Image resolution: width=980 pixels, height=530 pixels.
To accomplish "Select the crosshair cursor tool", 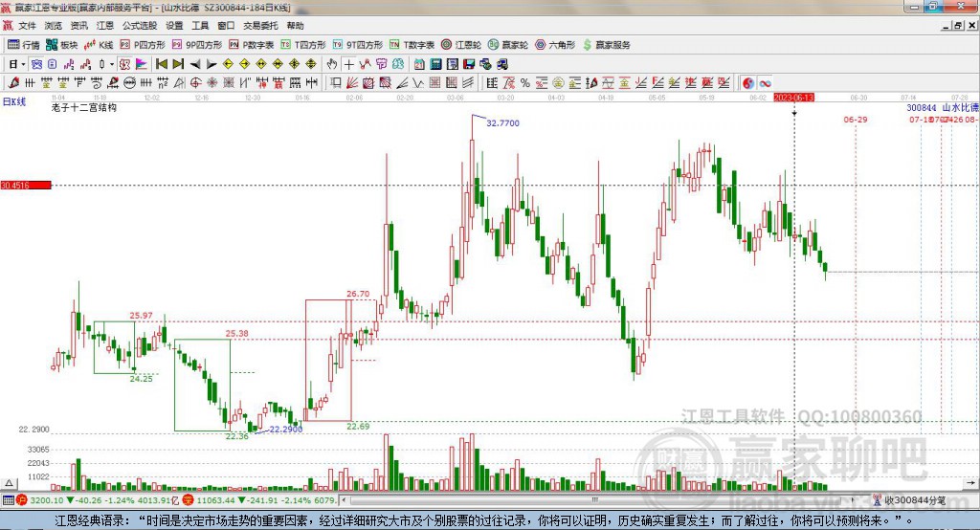I will click(348, 64).
